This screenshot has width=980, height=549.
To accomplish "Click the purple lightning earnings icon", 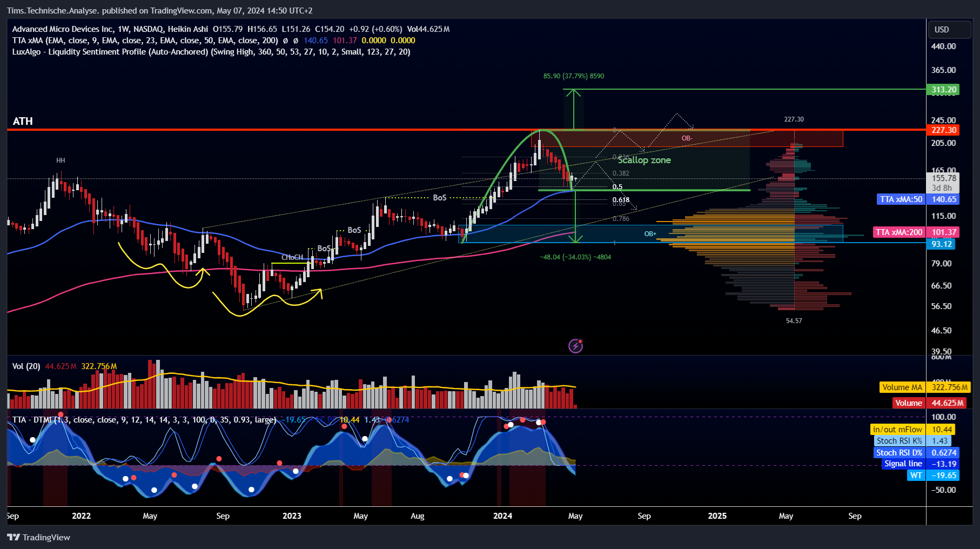I will pyautogui.click(x=576, y=346).
